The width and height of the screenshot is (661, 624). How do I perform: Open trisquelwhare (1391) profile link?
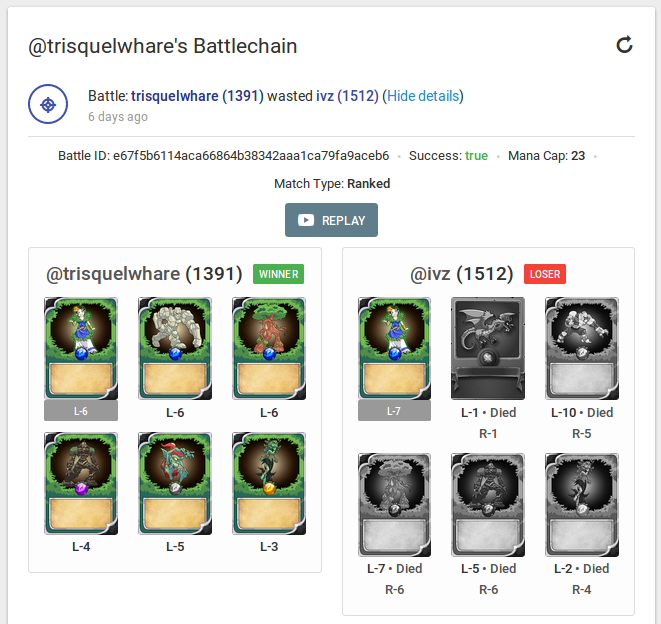[197, 96]
